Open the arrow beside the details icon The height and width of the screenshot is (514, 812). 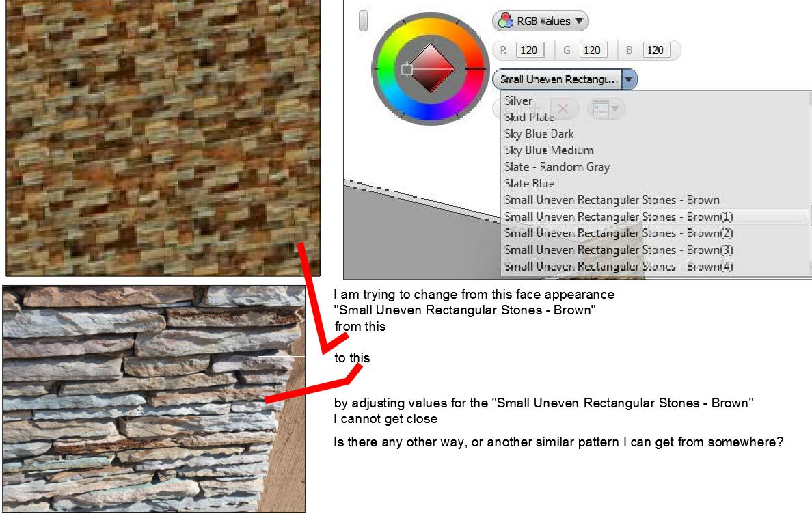(x=614, y=108)
